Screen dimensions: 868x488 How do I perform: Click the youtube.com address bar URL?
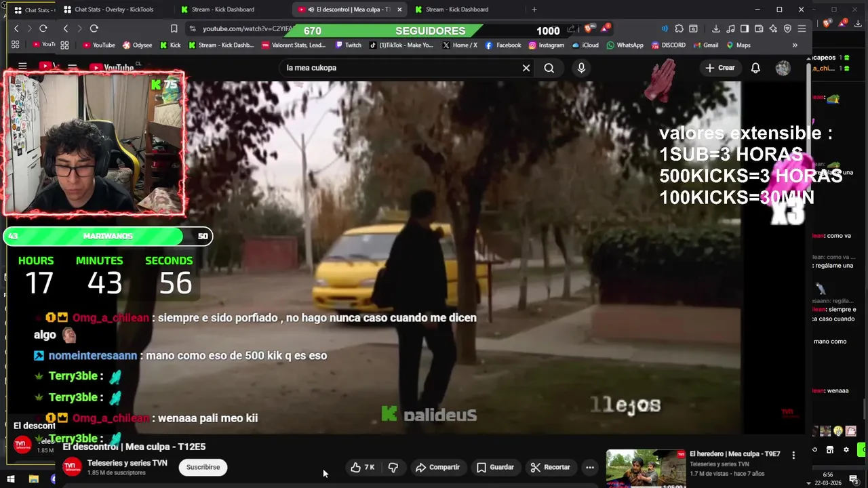(248, 28)
